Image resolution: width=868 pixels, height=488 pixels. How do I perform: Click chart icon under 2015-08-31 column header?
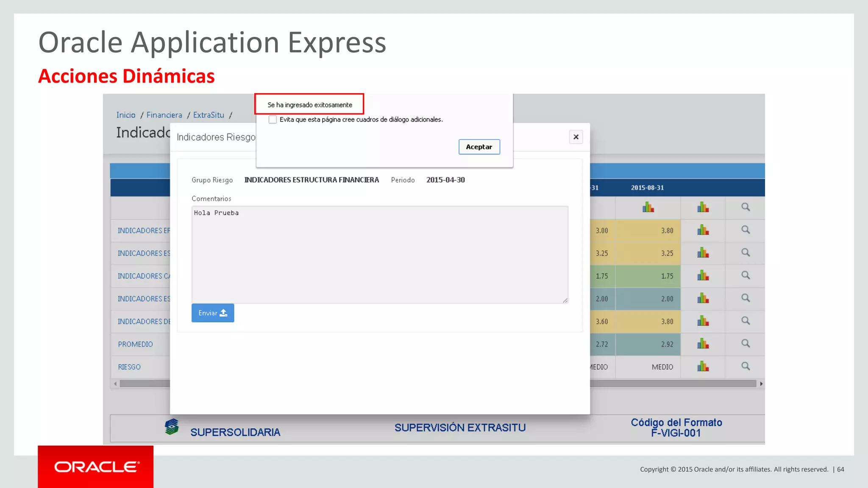648,207
